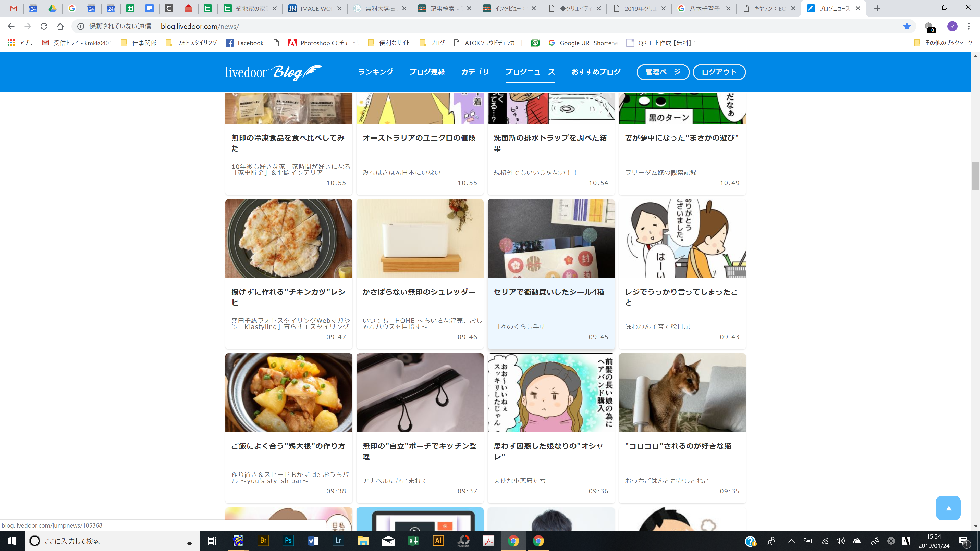Open Adobe Acrobat from the taskbar
This screenshot has height=551, width=980.
click(x=488, y=540)
